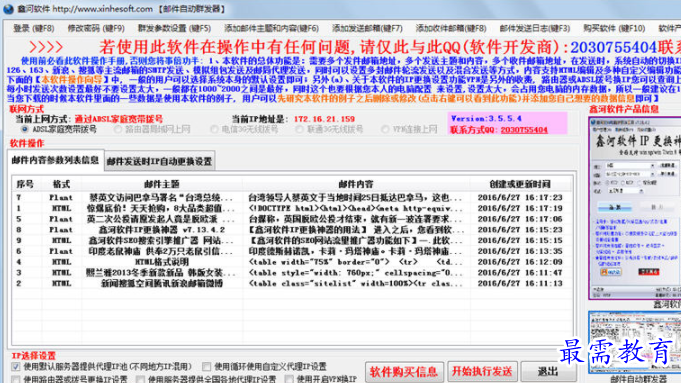Click the 退出 button

click(548, 372)
